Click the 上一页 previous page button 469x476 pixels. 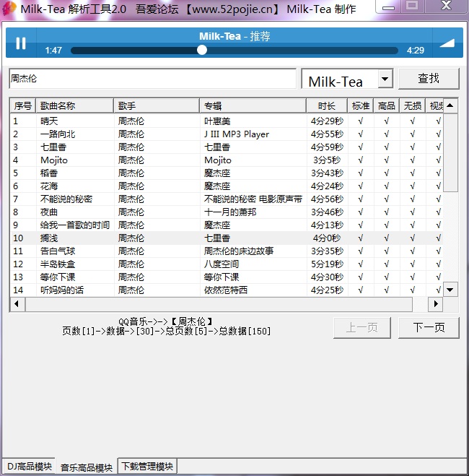click(362, 327)
